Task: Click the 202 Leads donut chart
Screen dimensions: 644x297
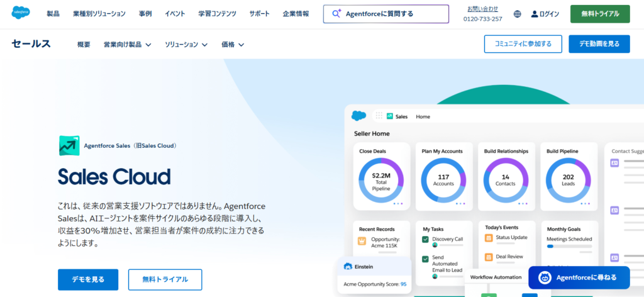Action: [568, 181]
